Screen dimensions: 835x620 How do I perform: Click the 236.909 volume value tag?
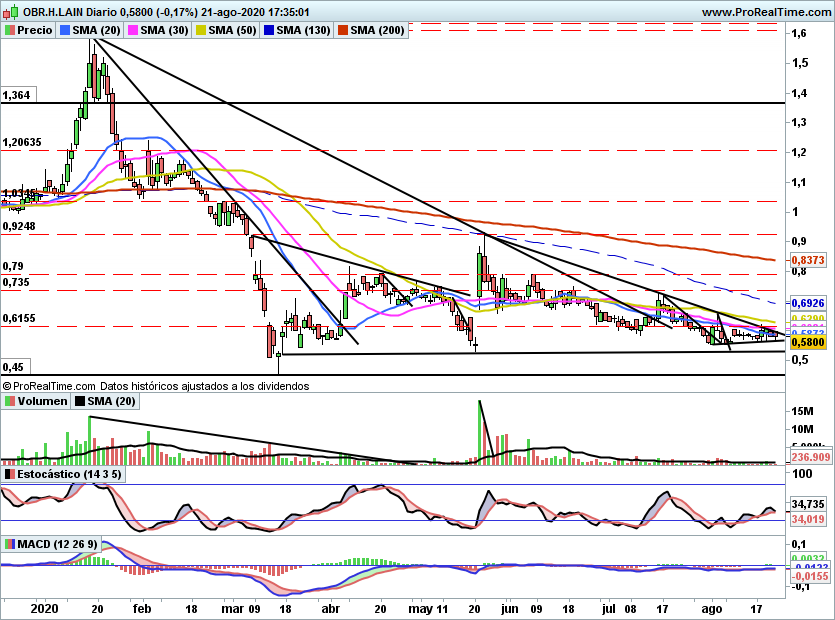pyautogui.click(x=811, y=457)
